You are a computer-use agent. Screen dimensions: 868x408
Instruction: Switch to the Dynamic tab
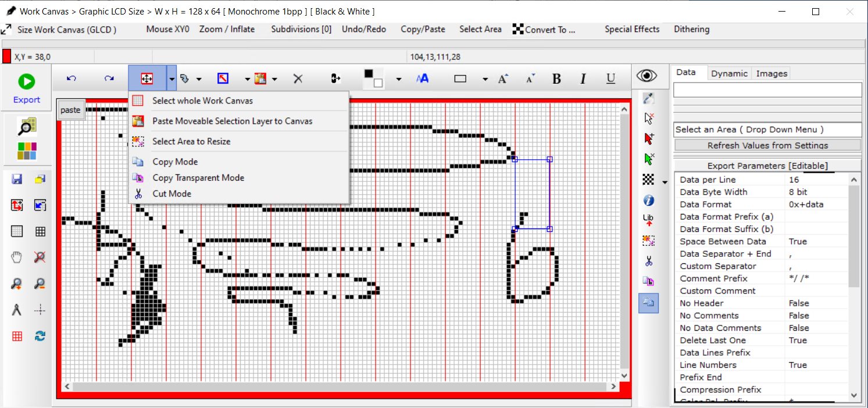729,73
